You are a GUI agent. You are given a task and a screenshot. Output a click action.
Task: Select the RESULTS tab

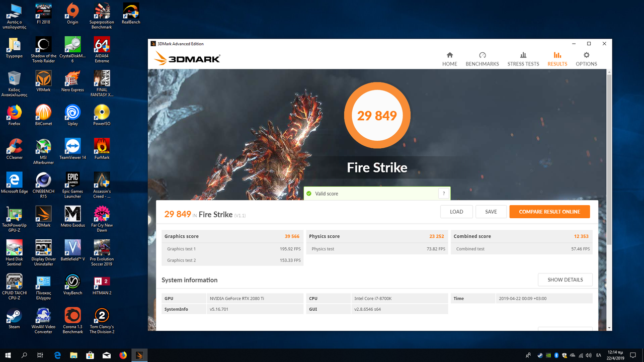(557, 59)
